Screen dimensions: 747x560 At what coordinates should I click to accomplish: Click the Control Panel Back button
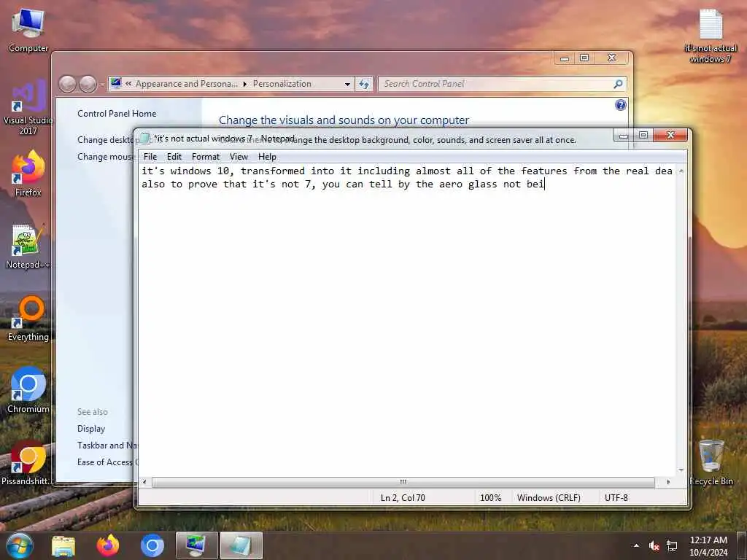coord(68,85)
